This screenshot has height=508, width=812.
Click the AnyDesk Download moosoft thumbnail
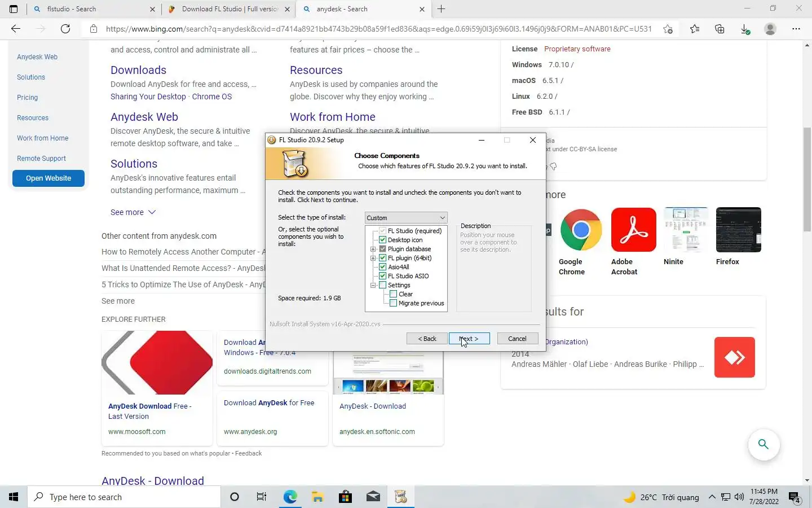(x=157, y=362)
